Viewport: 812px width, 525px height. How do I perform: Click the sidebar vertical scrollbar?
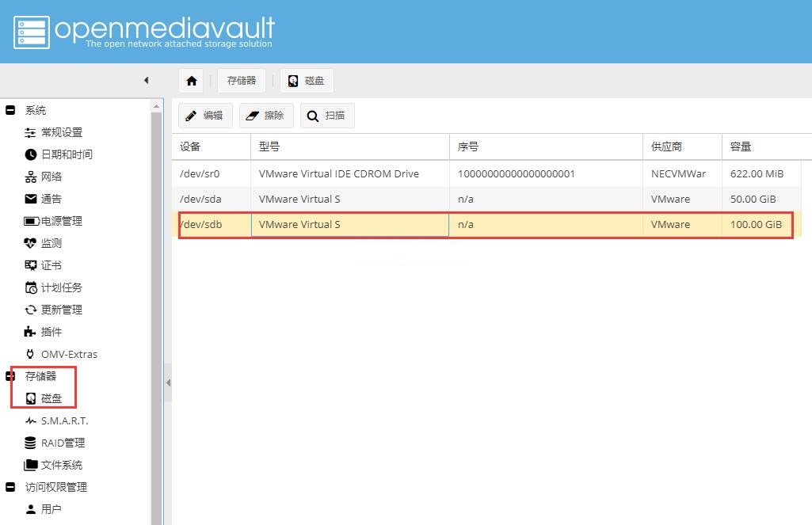click(x=156, y=317)
